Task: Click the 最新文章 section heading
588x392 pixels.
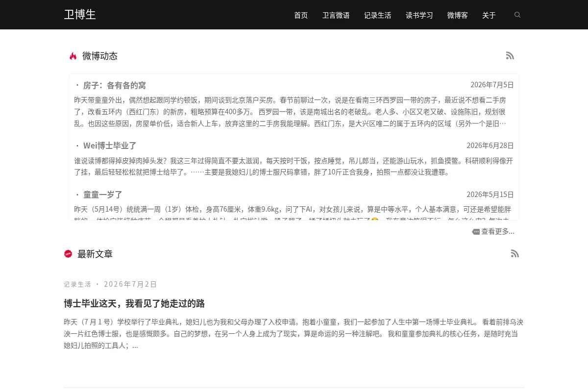Action: tap(95, 254)
